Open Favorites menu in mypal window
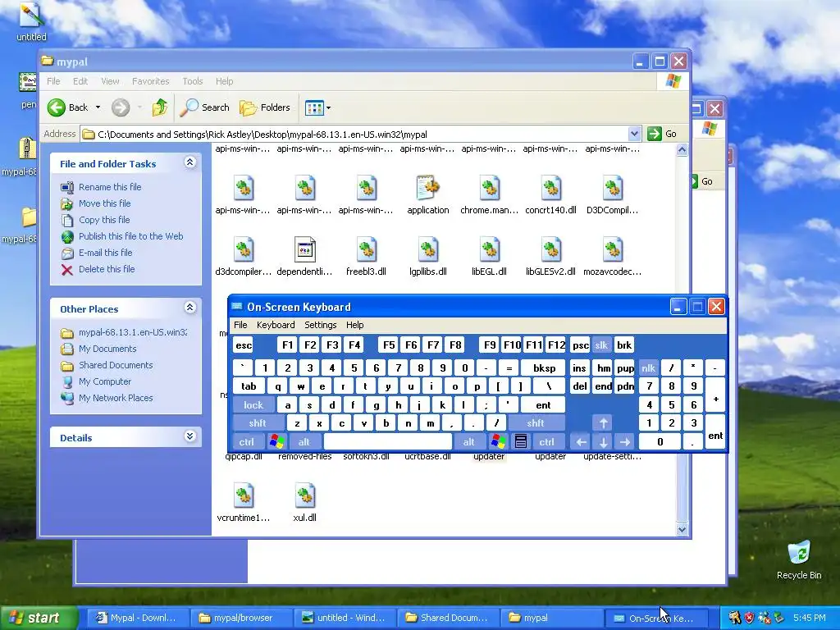The height and width of the screenshot is (630, 840). pyautogui.click(x=151, y=81)
